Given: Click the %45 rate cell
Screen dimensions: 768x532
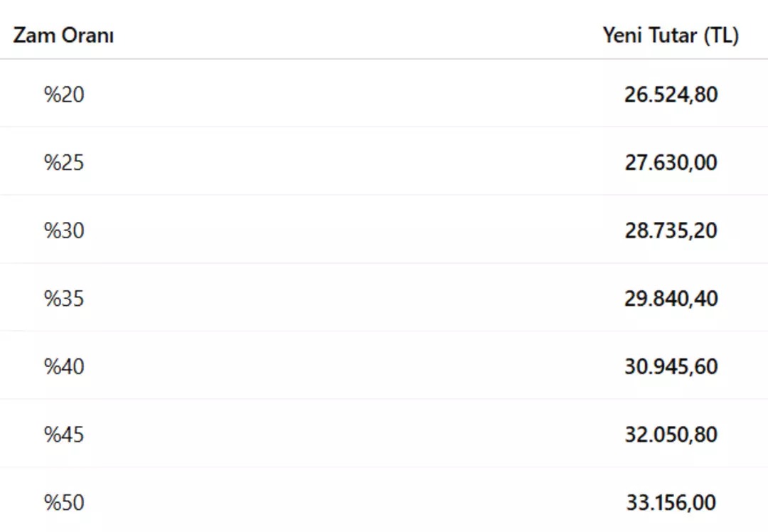Looking at the screenshot, I should tap(64, 435).
